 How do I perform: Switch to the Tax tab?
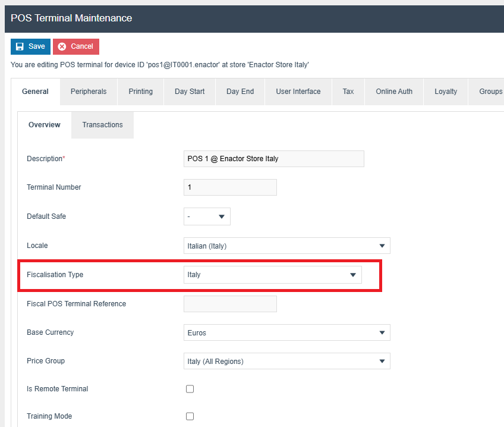pos(348,92)
